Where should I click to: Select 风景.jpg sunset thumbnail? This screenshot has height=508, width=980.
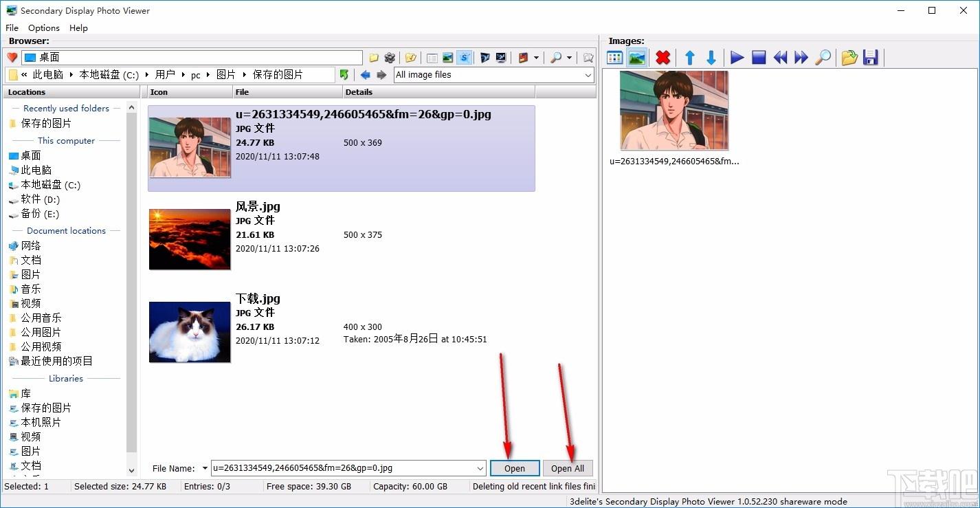(x=190, y=239)
